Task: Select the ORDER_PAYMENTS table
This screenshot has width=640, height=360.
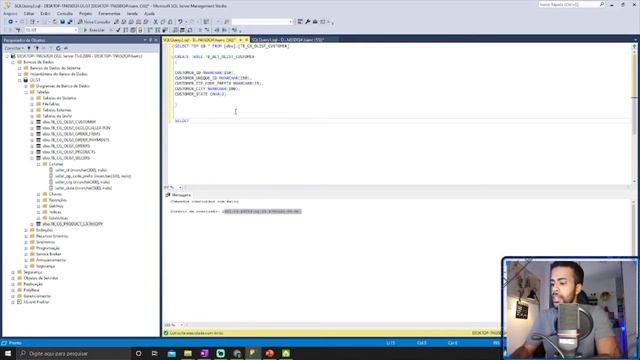Action: click(x=76, y=140)
